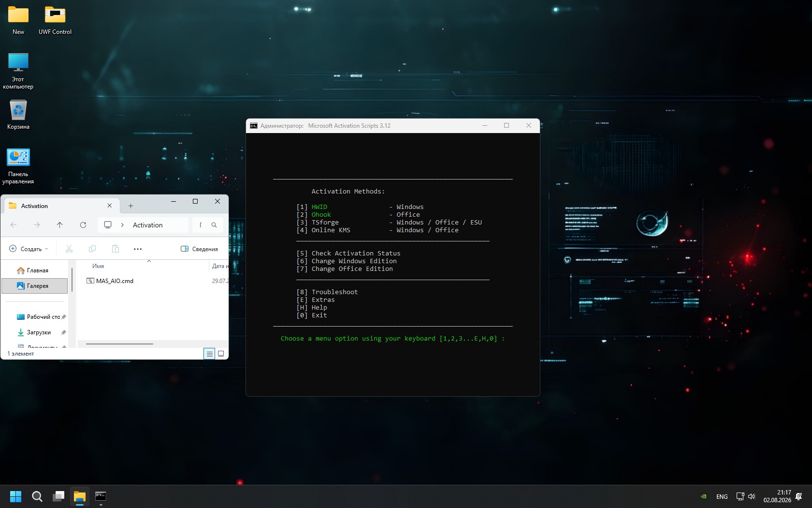Screen dimensions: 812x508
Task: Click '[0] Exit' in the console
Action: [x=312, y=315]
